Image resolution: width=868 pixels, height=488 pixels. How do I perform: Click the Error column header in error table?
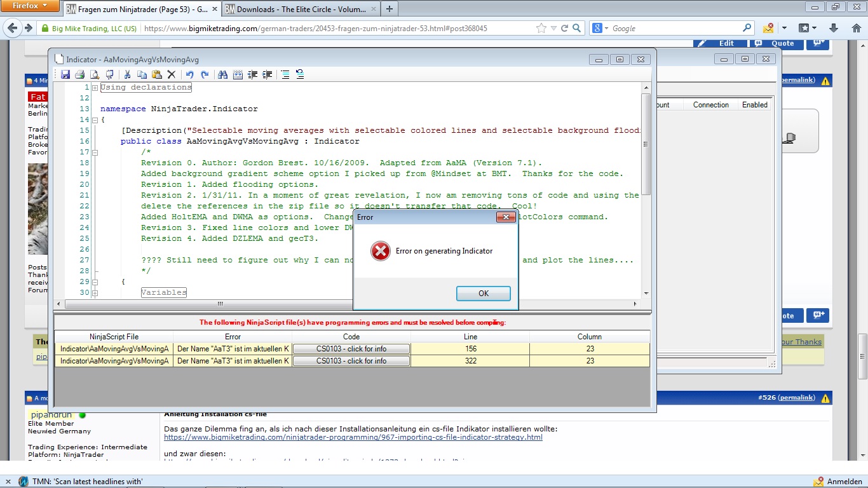point(233,337)
